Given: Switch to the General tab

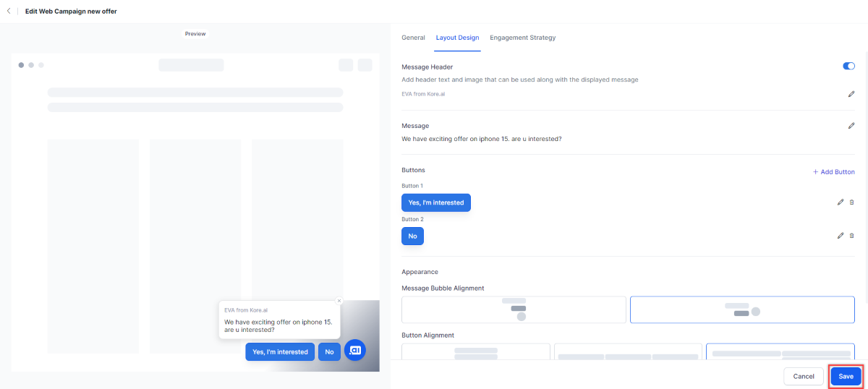Looking at the screenshot, I should click(413, 38).
